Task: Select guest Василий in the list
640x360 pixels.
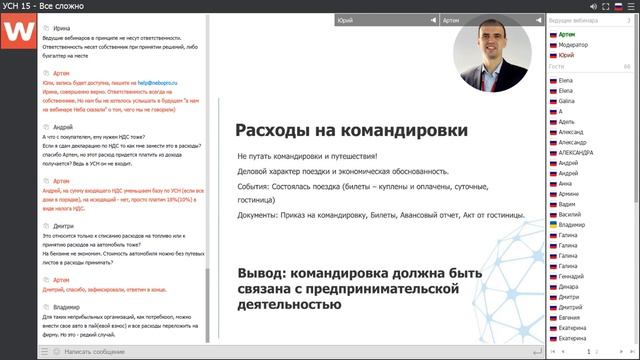Action: coord(569,215)
